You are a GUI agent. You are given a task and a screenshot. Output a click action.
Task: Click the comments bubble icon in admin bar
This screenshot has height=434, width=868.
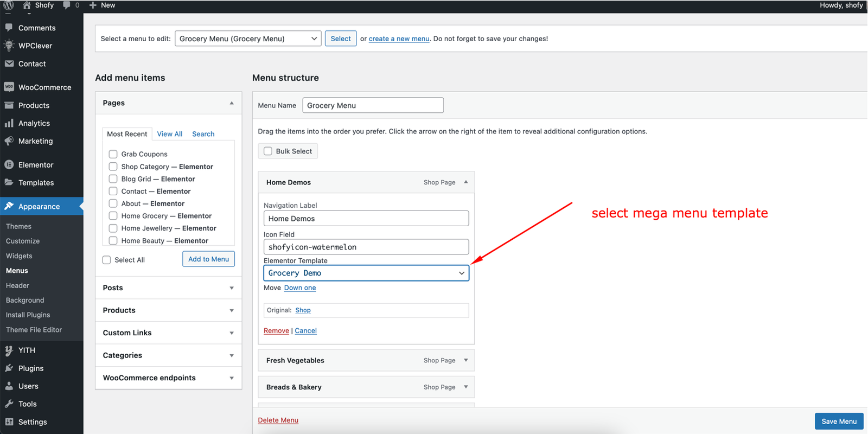pos(67,5)
